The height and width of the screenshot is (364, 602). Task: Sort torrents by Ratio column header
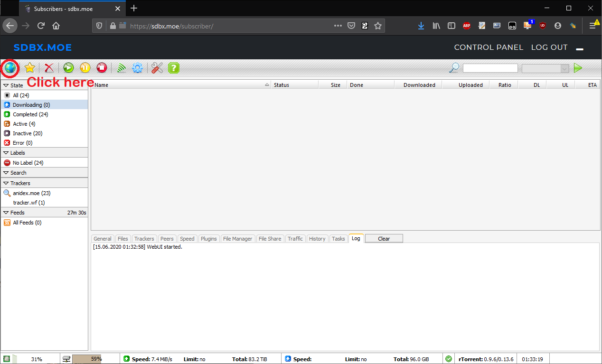(x=504, y=85)
